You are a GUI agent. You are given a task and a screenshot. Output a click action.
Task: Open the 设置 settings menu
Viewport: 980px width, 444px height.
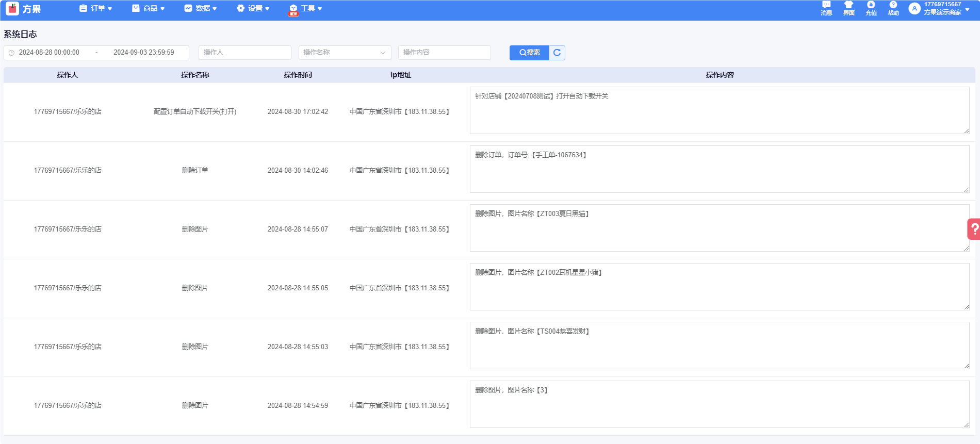(x=253, y=9)
